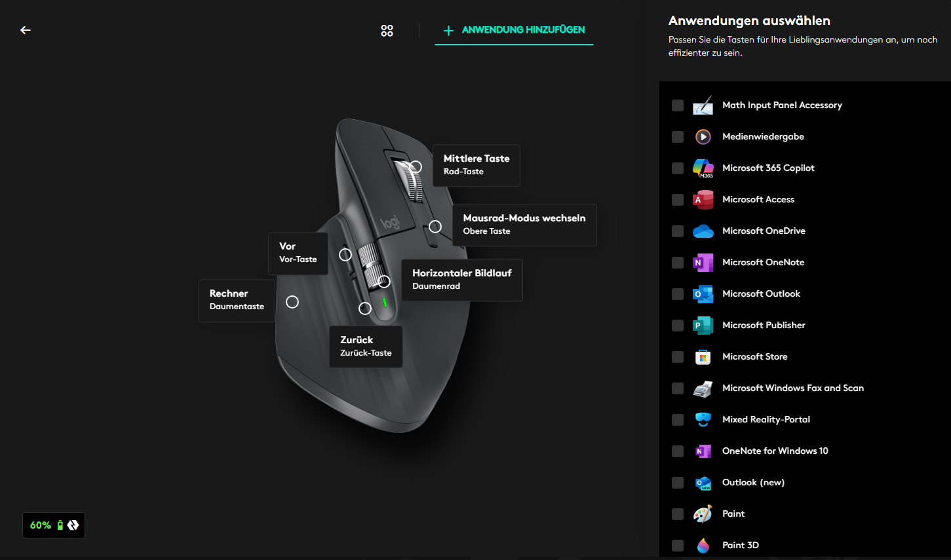This screenshot has width=951, height=560.
Task: Check the Microsoft Publisher checkbox
Action: (678, 326)
